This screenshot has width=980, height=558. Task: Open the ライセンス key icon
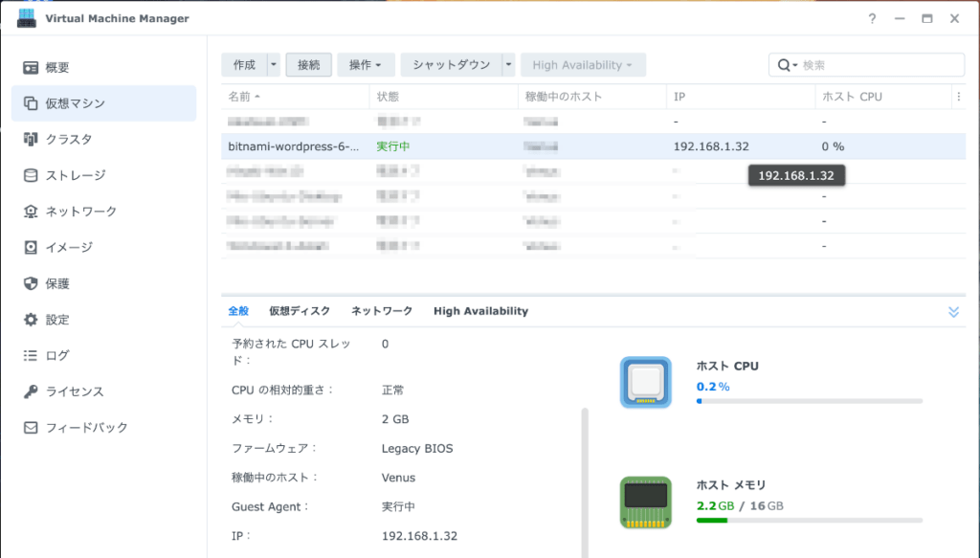(x=30, y=391)
